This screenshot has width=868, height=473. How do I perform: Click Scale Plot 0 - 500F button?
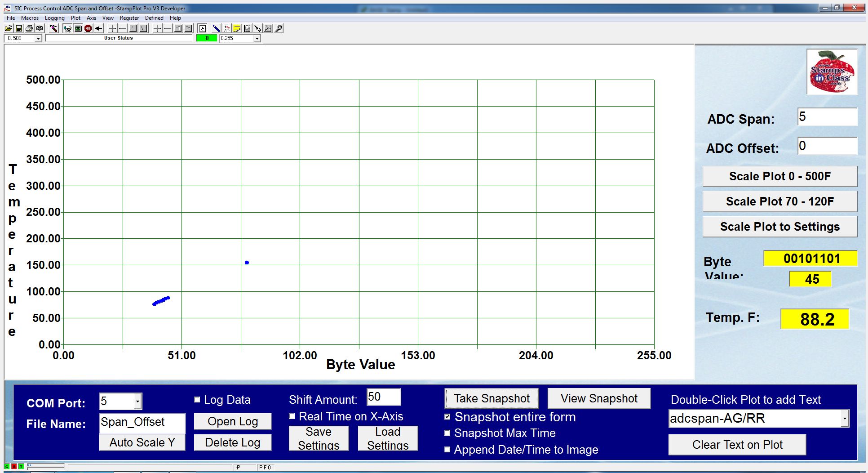click(779, 176)
